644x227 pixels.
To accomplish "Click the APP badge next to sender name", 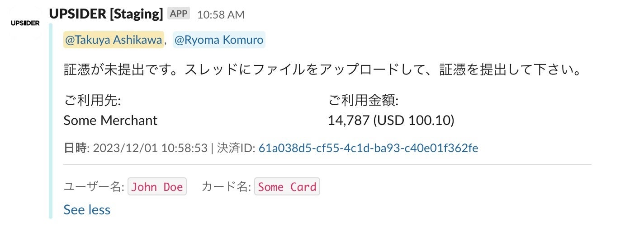I will coord(179,14).
